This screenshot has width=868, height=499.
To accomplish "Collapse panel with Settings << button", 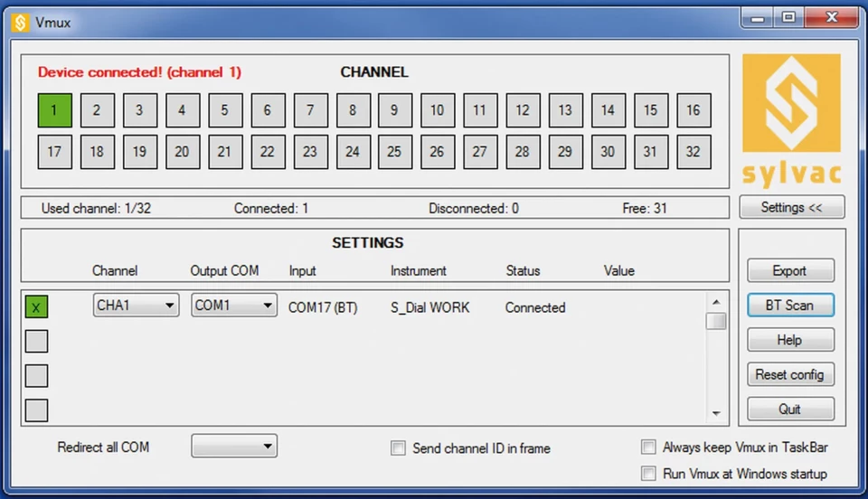I will coord(791,207).
